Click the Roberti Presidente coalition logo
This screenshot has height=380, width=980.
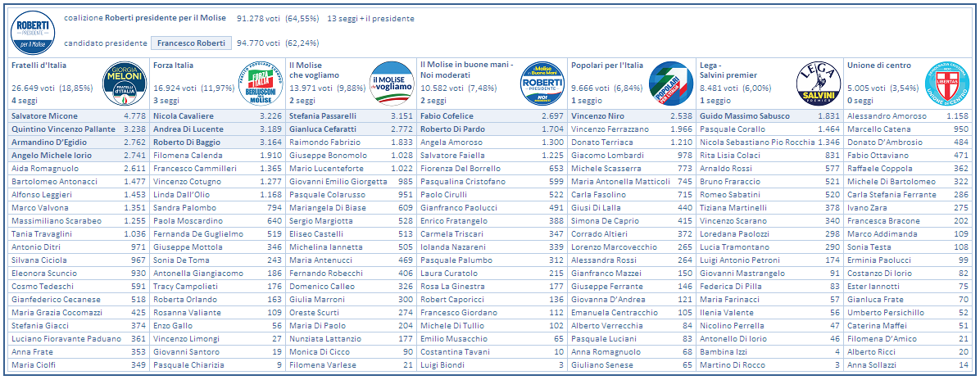[x=33, y=31]
